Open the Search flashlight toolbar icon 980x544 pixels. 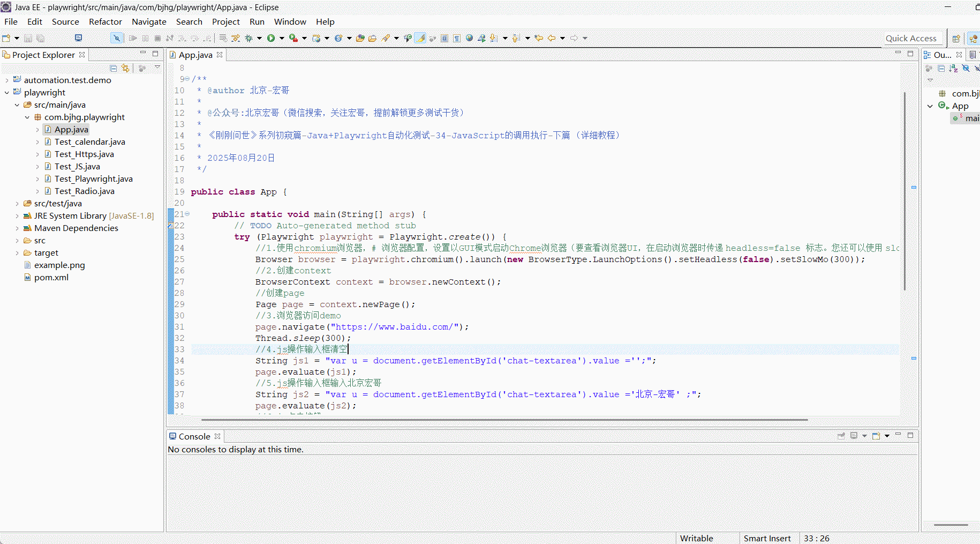pos(386,38)
